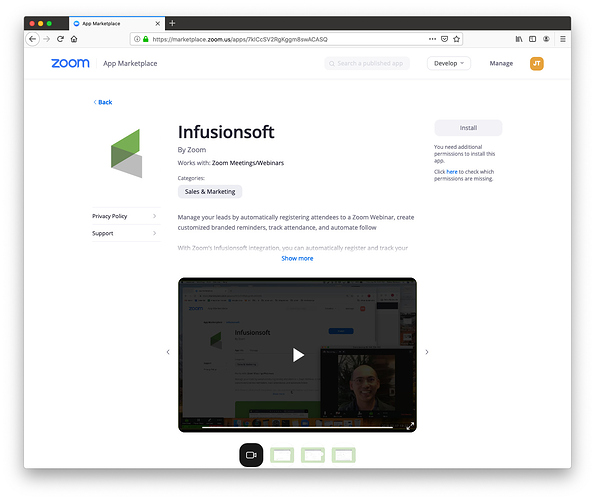
Task: Open the Develop dropdown
Action: (449, 63)
